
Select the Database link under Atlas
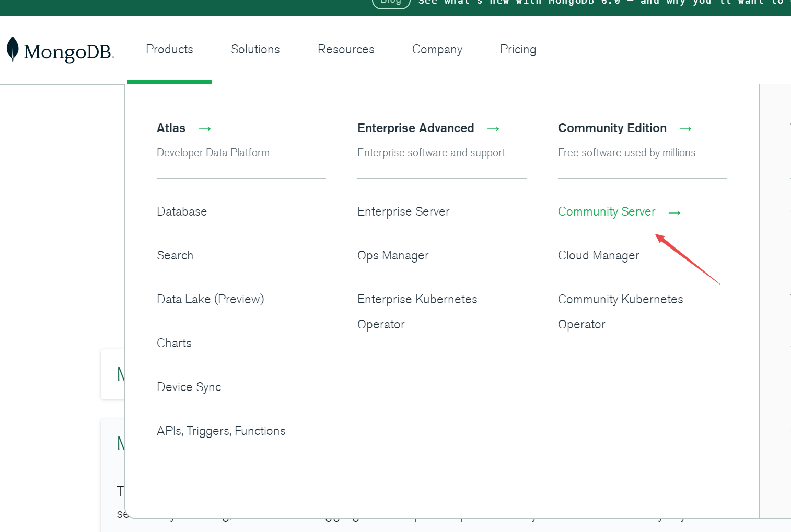[x=182, y=211]
